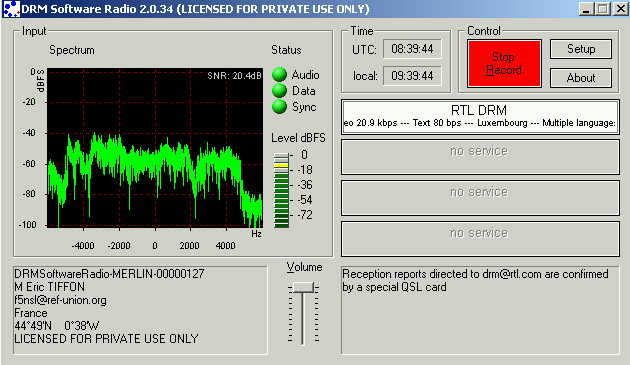Click the France line in license box
This screenshot has height=365, width=630.
[31, 313]
